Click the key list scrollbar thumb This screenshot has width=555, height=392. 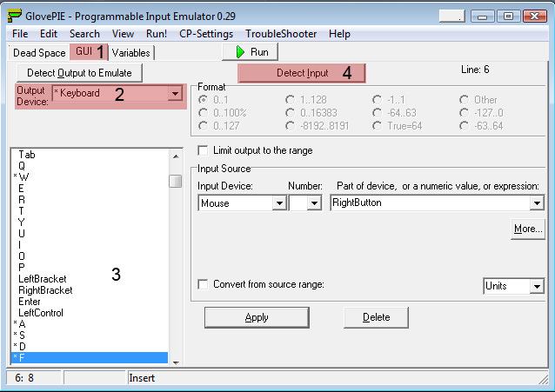pos(175,181)
